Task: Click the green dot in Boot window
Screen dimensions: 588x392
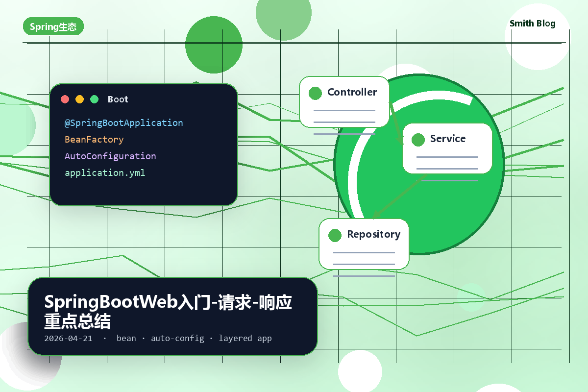Action: pyautogui.click(x=94, y=99)
